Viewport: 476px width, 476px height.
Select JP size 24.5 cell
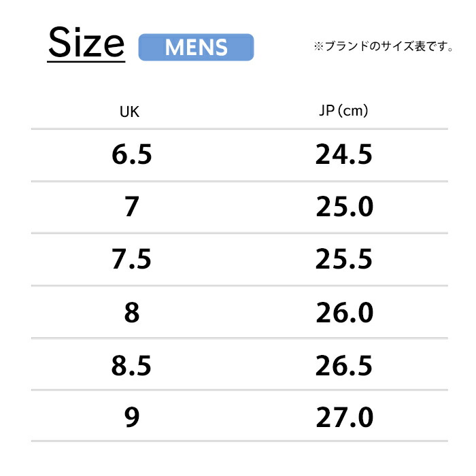pos(343,154)
